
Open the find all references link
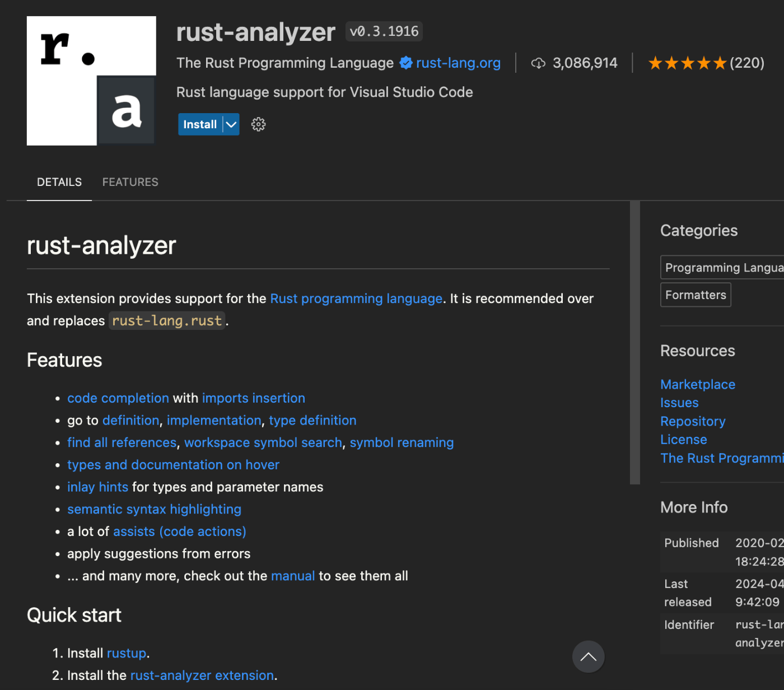122,442
